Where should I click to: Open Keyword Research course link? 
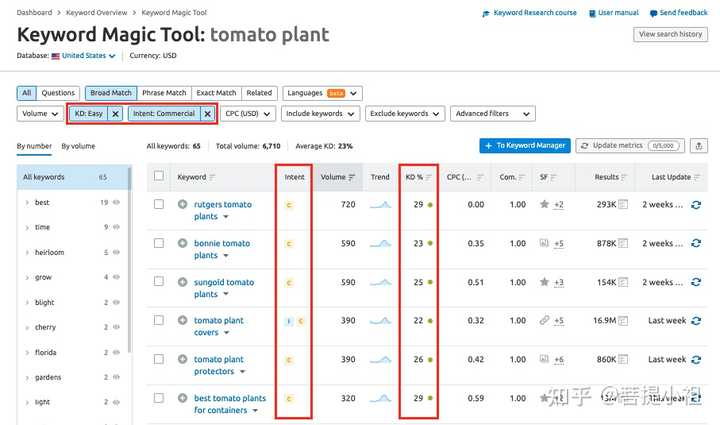coord(529,13)
